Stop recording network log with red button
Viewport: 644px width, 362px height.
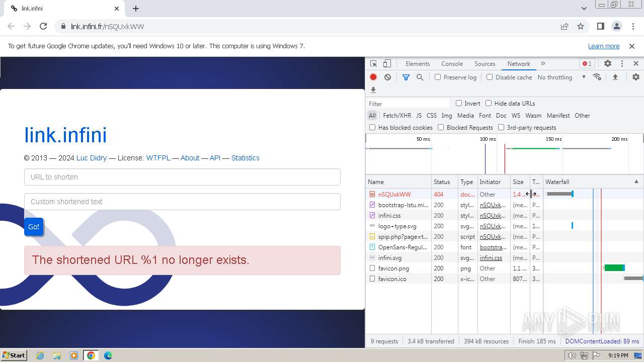[x=373, y=77]
